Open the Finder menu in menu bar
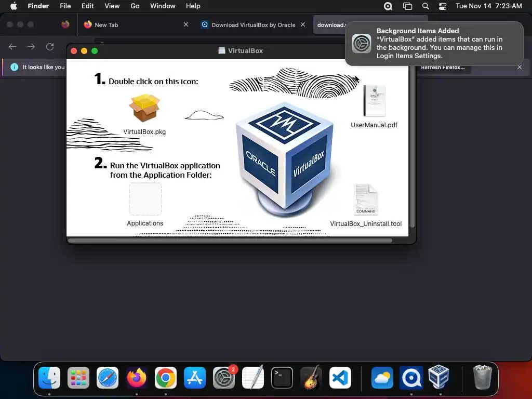The image size is (532, 399). coord(38,6)
